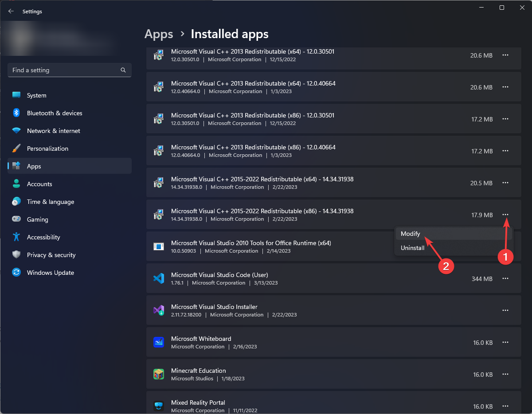Open Personalization settings
532x414 pixels.
(x=70, y=148)
